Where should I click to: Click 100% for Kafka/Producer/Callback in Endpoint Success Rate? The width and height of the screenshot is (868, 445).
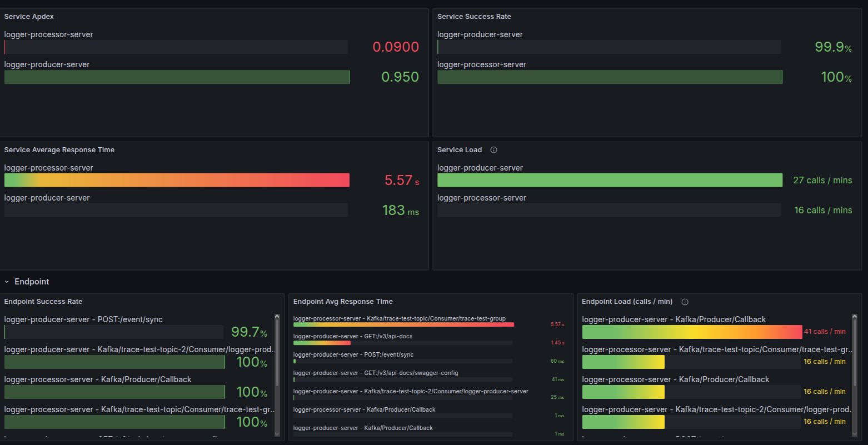point(252,392)
